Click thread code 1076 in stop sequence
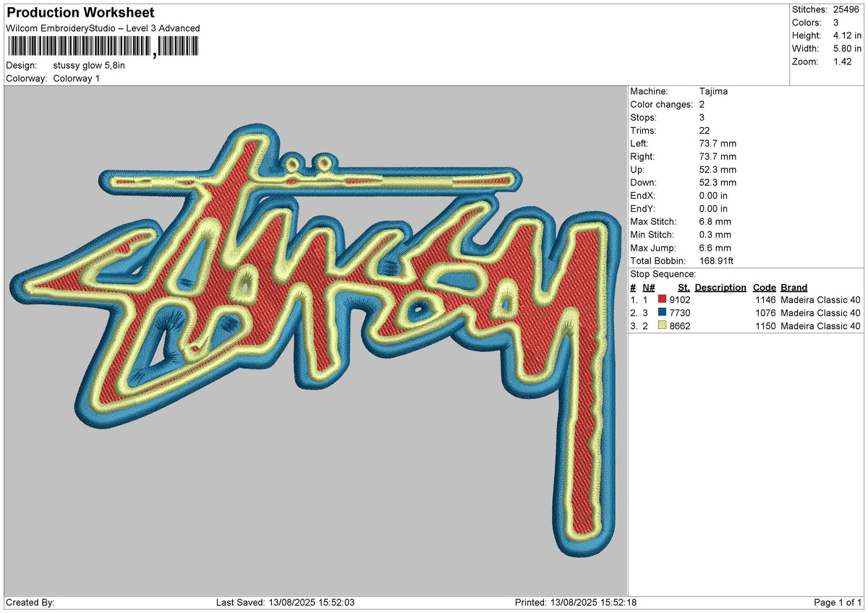Image resolution: width=868 pixels, height=613 pixels. (765, 313)
